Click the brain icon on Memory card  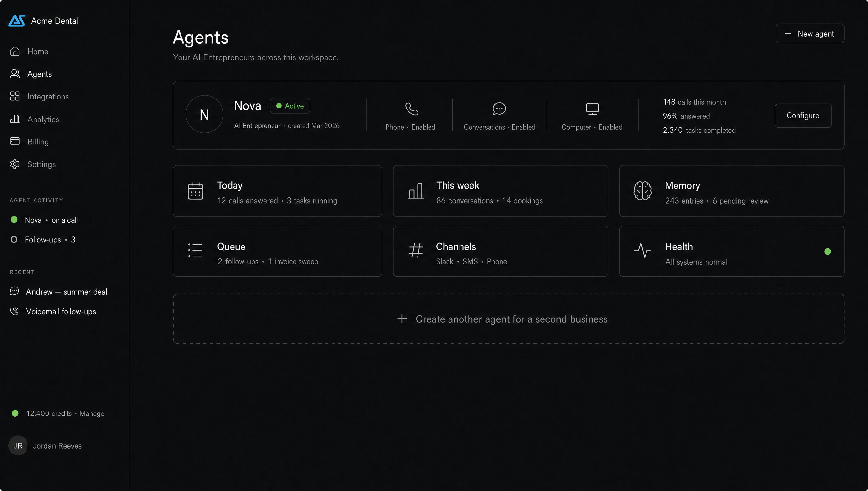[643, 191]
